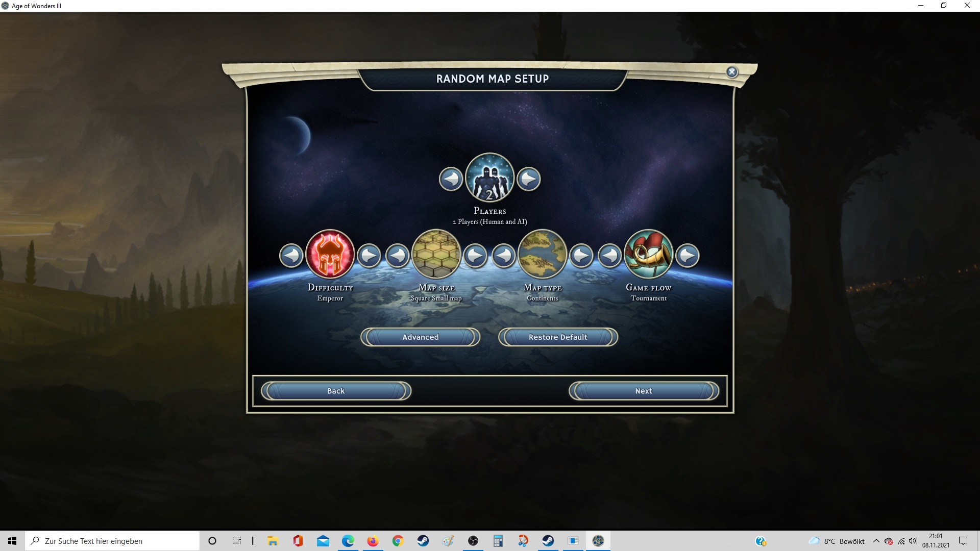The height and width of the screenshot is (551, 980).
Task: Click the red Emperor difficulty helmet icon
Action: click(x=330, y=254)
